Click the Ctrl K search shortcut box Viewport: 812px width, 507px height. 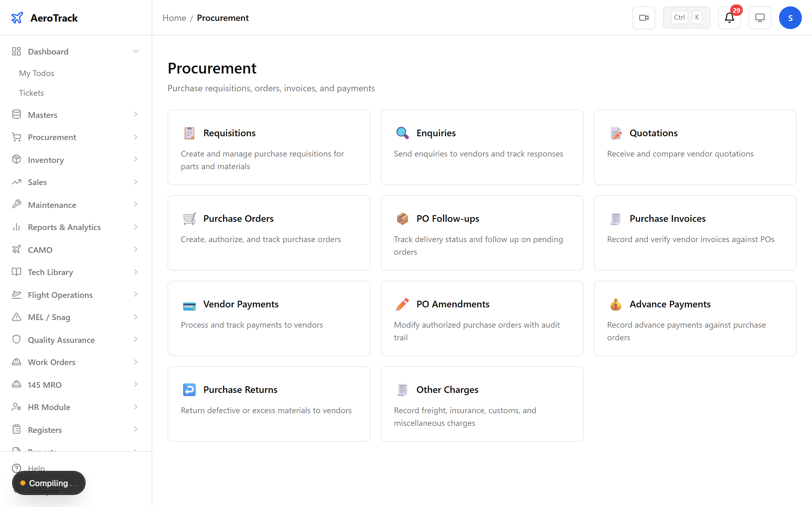[x=686, y=17]
